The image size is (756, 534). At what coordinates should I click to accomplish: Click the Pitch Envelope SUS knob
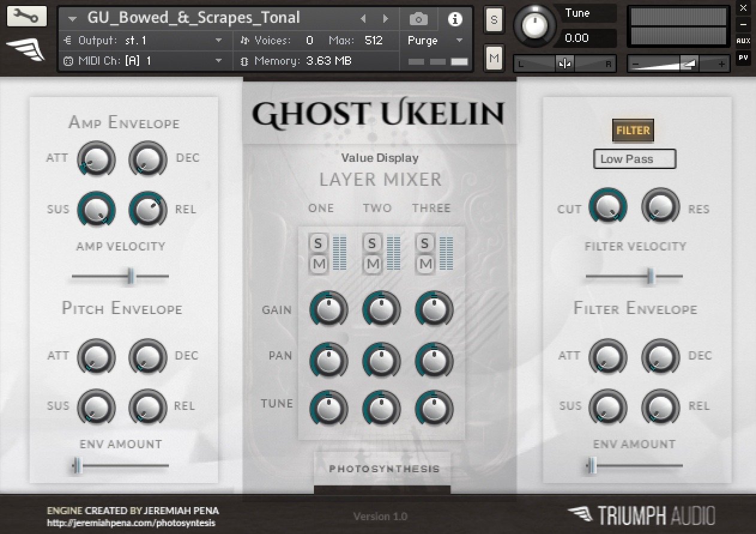click(96, 408)
